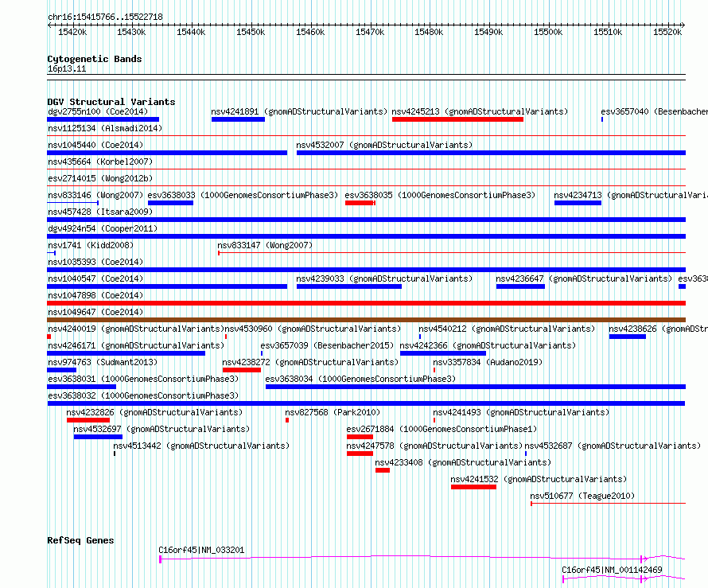Open nsv4532697 gnomAD variant label

tap(161, 429)
